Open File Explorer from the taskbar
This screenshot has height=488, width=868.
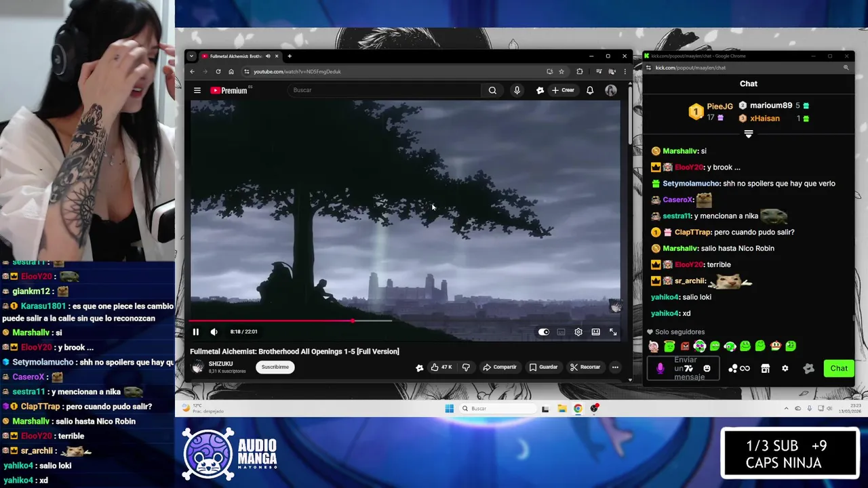click(x=562, y=408)
